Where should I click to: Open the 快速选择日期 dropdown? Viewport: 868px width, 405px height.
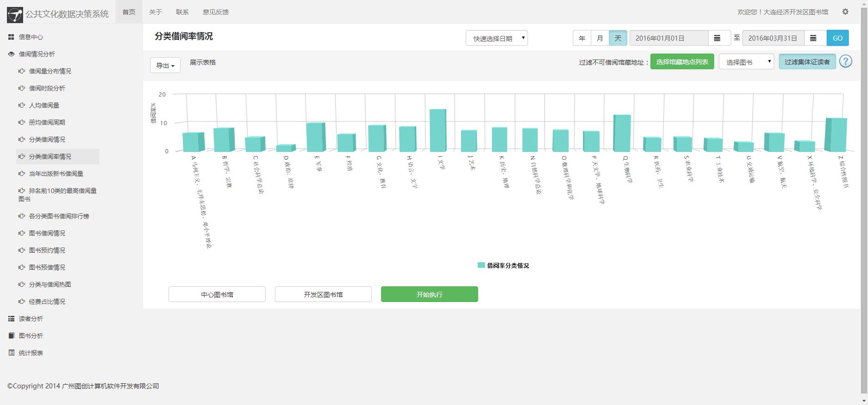pos(497,38)
